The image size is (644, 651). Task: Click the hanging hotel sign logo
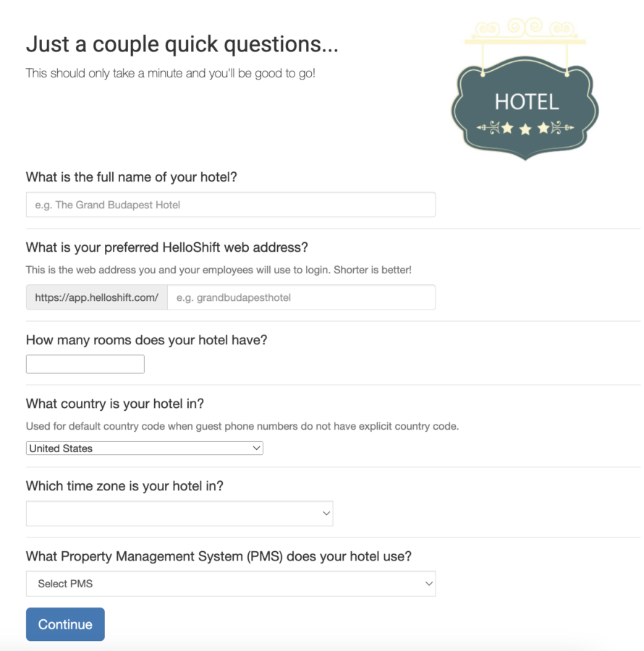pos(525,88)
